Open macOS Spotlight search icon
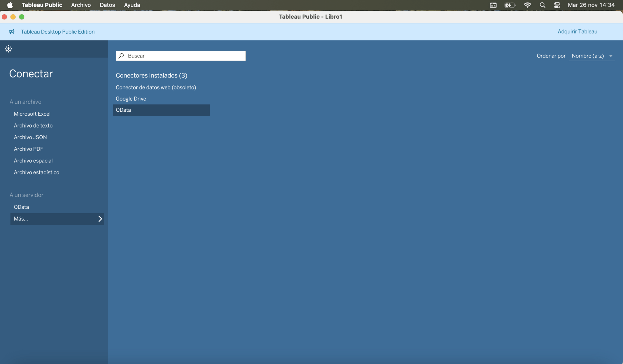Image resolution: width=623 pixels, height=364 pixels. pyautogui.click(x=542, y=5)
